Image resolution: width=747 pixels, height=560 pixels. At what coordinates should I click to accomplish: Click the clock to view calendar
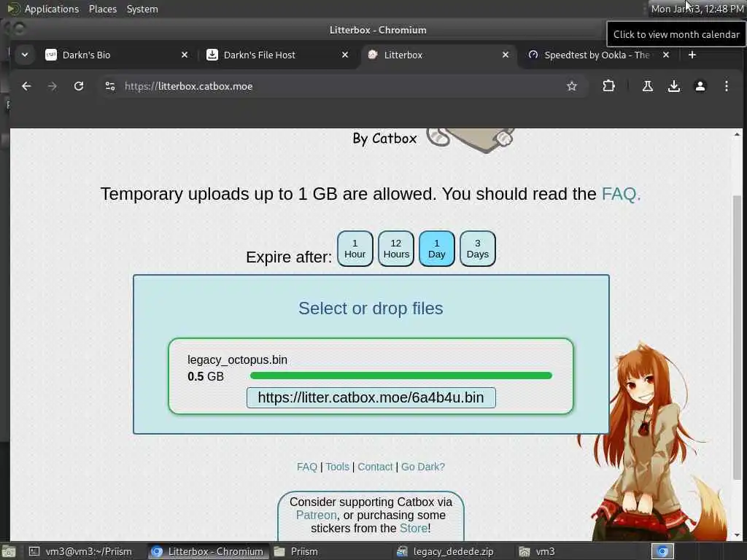(x=697, y=9)
